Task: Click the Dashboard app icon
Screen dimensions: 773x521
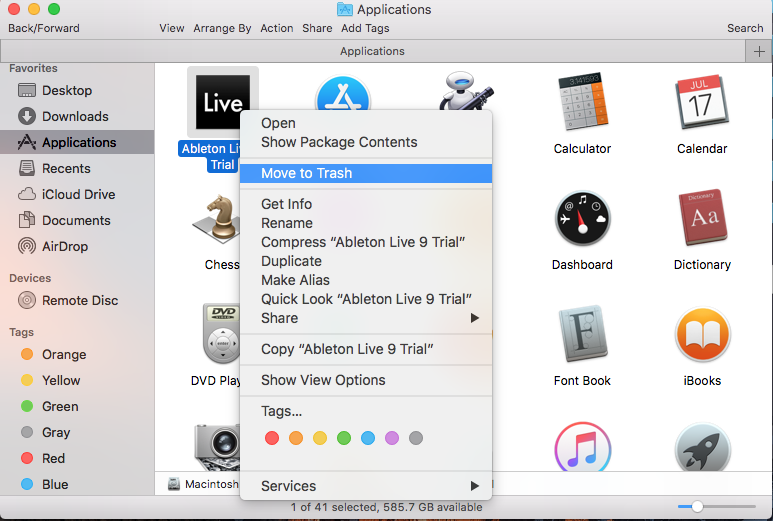Action: (582, 220)
